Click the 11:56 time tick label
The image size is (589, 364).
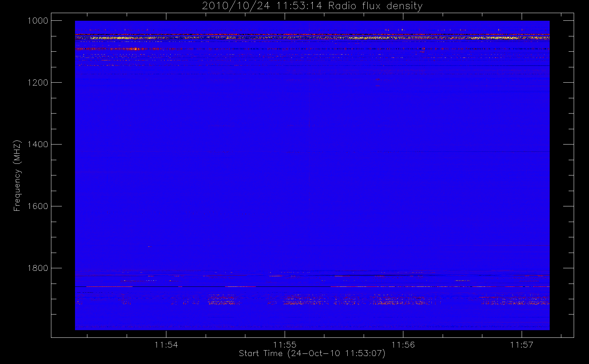click(x=403, y=345)
